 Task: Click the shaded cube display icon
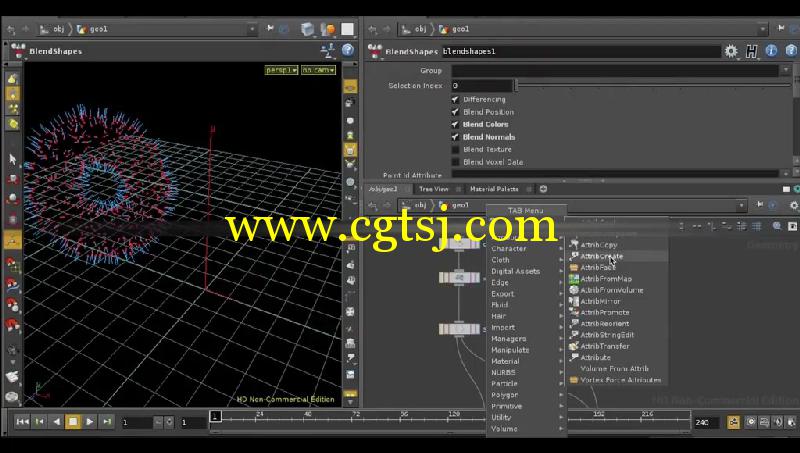308,30
